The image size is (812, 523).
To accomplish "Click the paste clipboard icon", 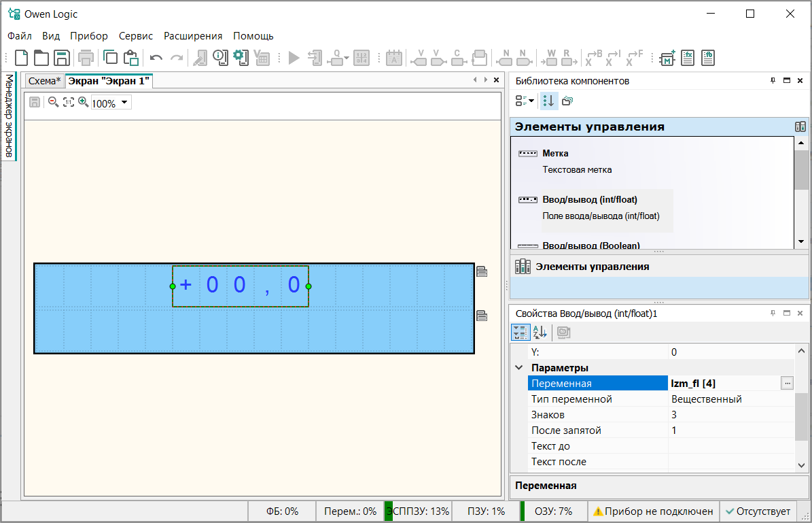I will [x=131, y=58].
